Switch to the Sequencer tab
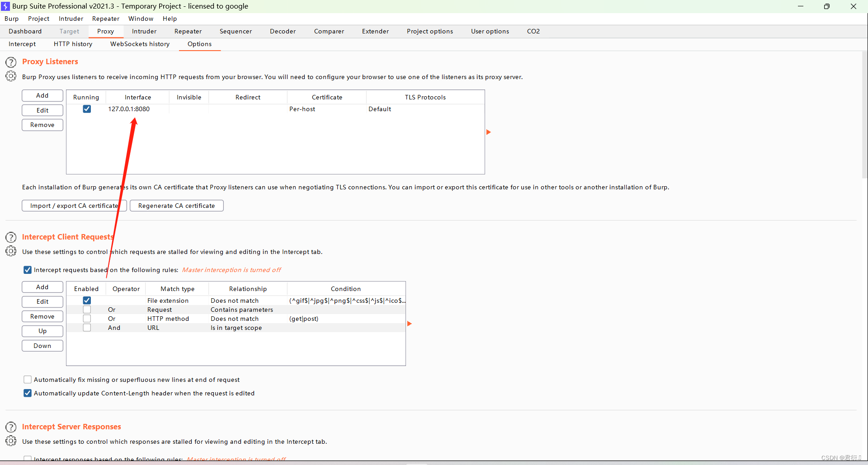This screenshot has height=465, width=868. [x=236, y=31]
